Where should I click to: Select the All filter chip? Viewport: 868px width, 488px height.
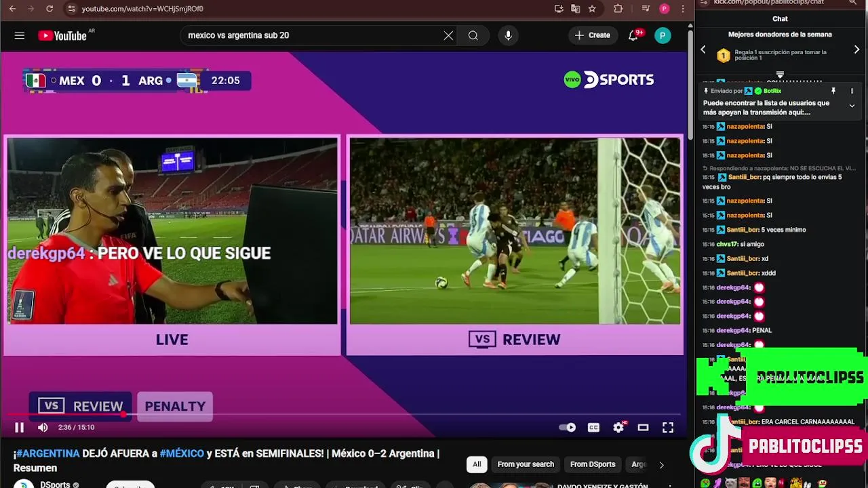477,464
